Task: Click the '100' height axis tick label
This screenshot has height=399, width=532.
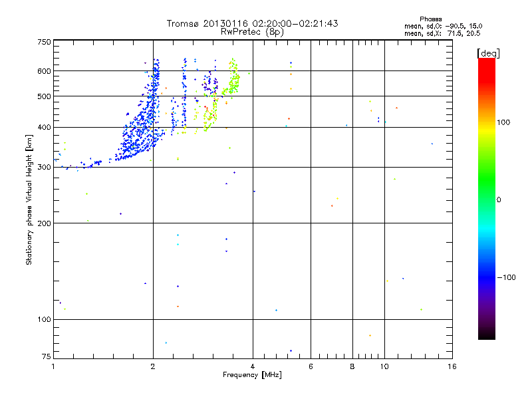Action: click(x=44, y=320)
